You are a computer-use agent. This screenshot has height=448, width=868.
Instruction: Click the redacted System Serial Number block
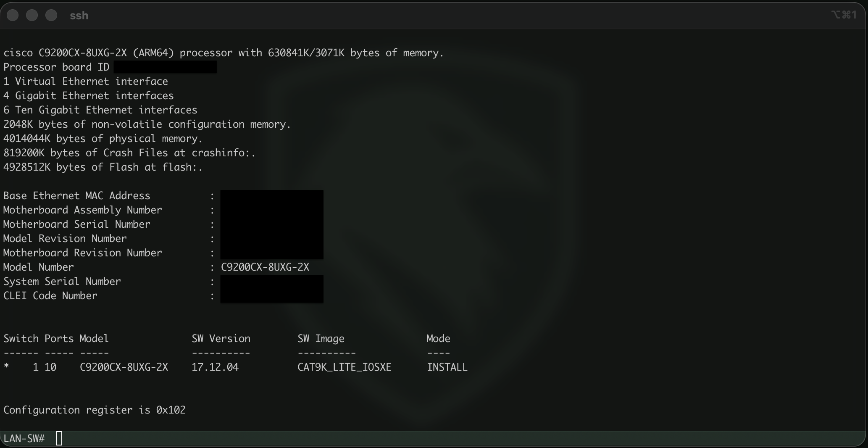pos(272,282)
